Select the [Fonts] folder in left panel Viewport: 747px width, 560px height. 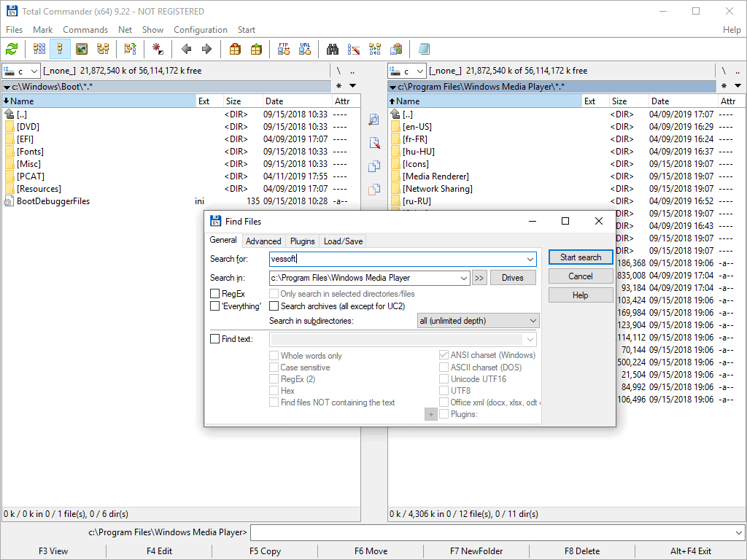30,152
